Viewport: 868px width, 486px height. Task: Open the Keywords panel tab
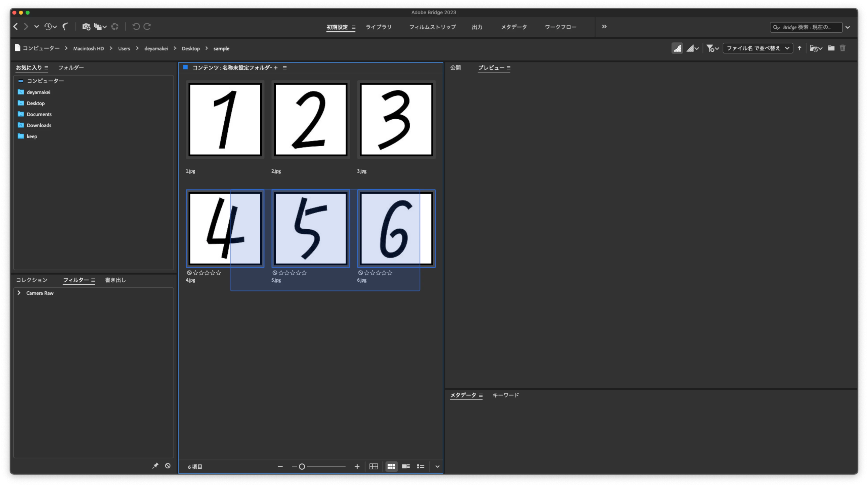506,395
